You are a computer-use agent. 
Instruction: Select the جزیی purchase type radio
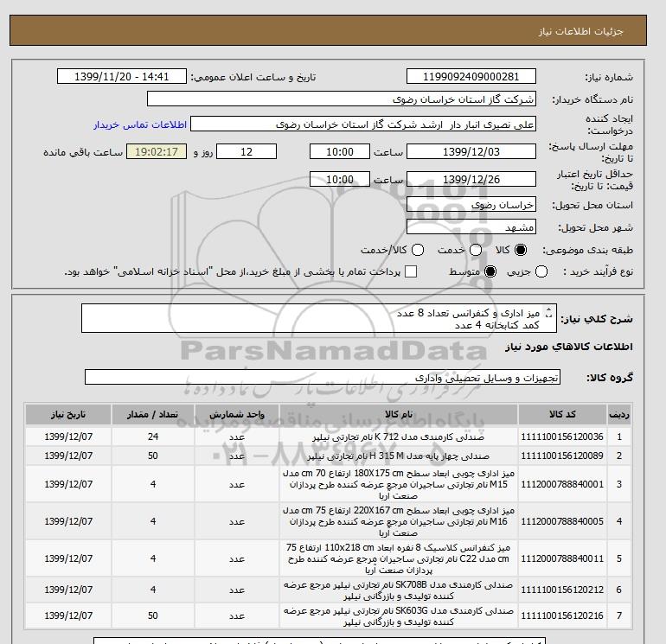(x=541, y=271)
